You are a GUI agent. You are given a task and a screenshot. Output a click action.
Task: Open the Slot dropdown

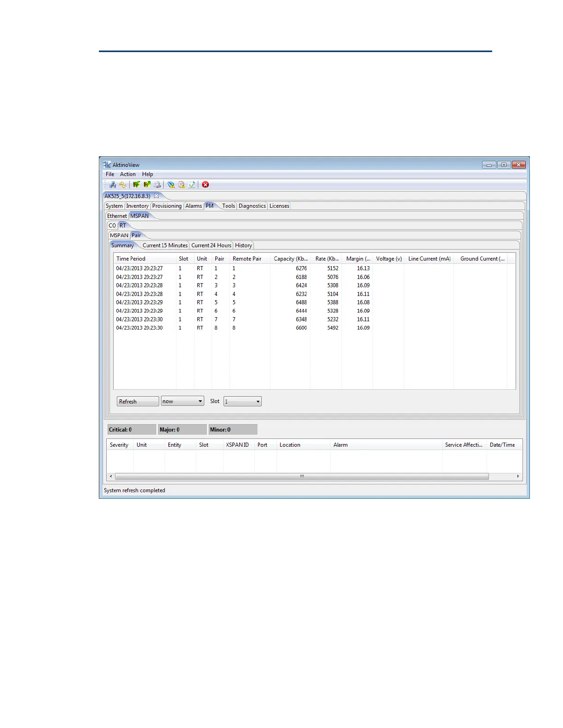point(242,401)
